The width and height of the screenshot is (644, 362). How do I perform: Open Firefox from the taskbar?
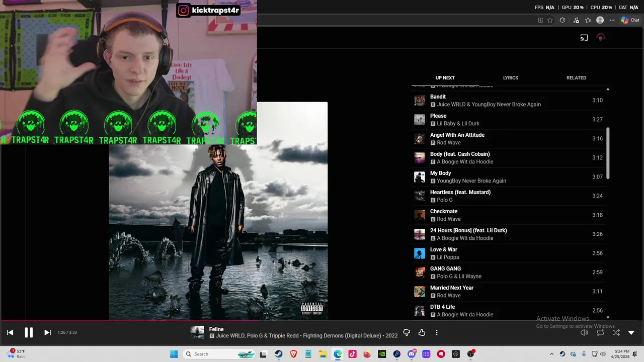click(367, 354)
